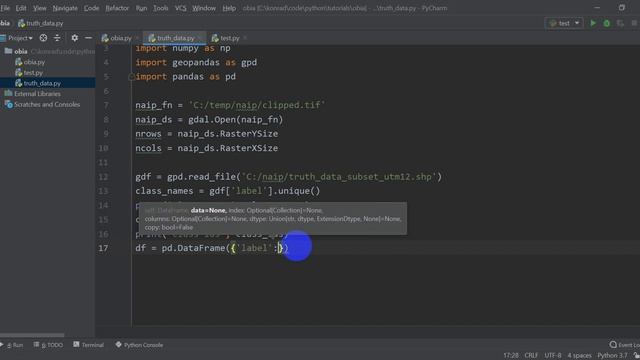The width and height of the screenshot is (640, 360).
Task: Open the TODO tool window
Action: click(x=48, y=345)
